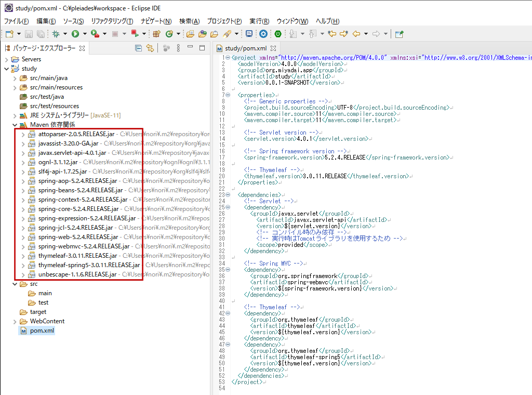The width and height of the screenshot is (532, 395).
Task: Expand the Servers project node
Action: tap(6, 59)
